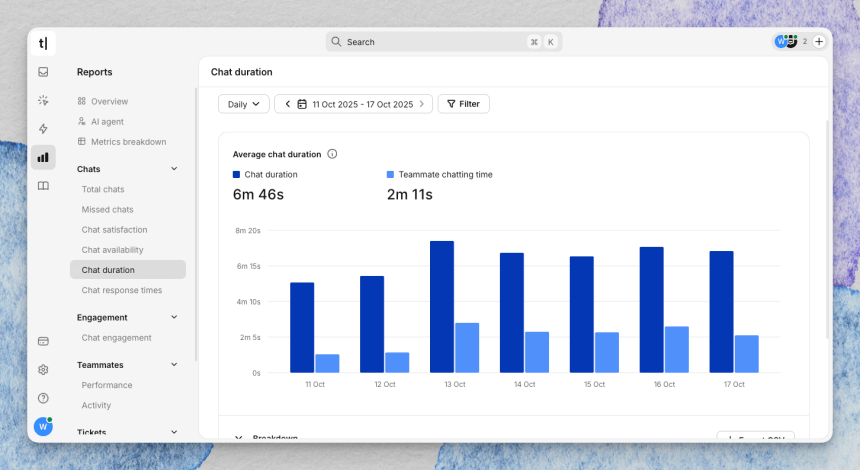Open the settings gear icon
The width and height of the screenshot is (860, 470).
(x=43, y=370)
